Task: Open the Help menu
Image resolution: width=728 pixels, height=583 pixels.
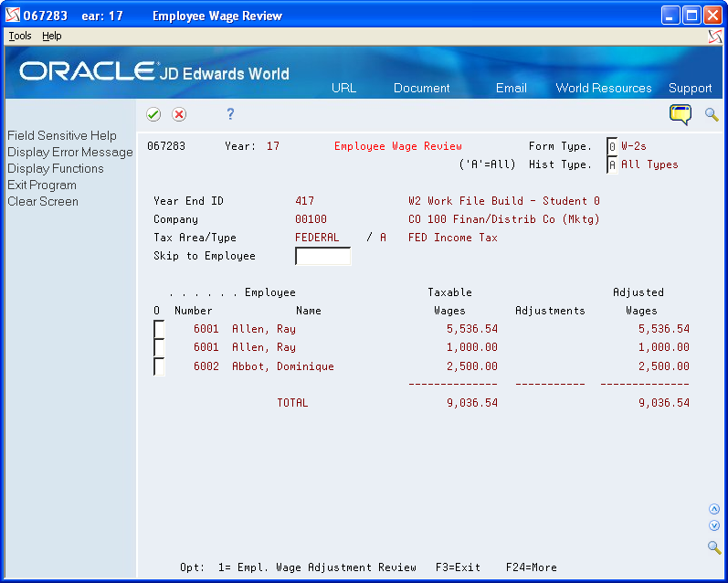Action: click(51, 36)
